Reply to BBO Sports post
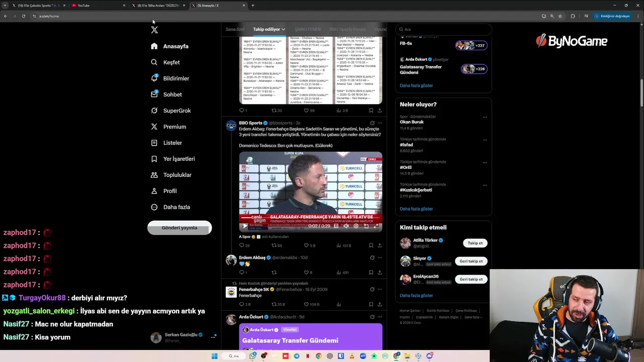The width and height of the screenshot is (644, 362). point(244,245)
